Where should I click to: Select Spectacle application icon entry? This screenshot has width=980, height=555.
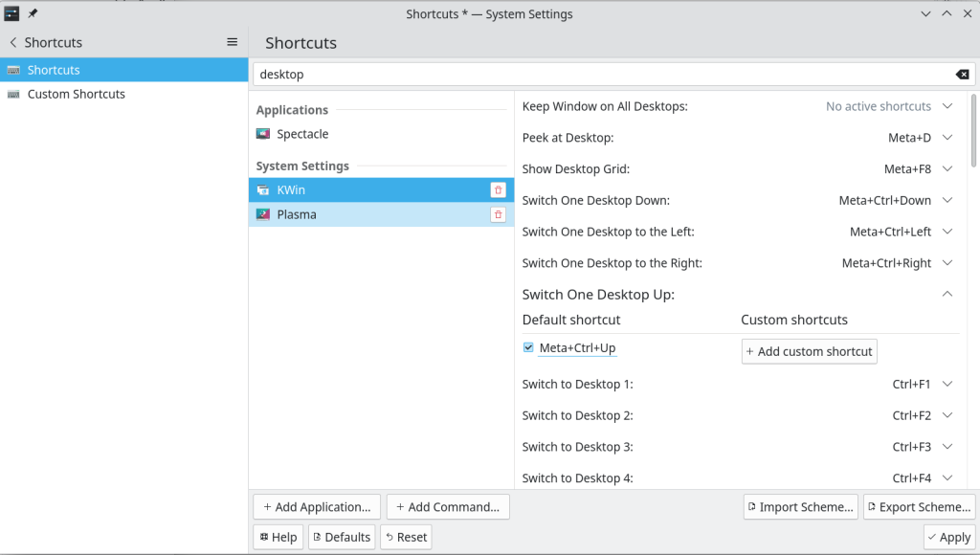pos(263,134)
